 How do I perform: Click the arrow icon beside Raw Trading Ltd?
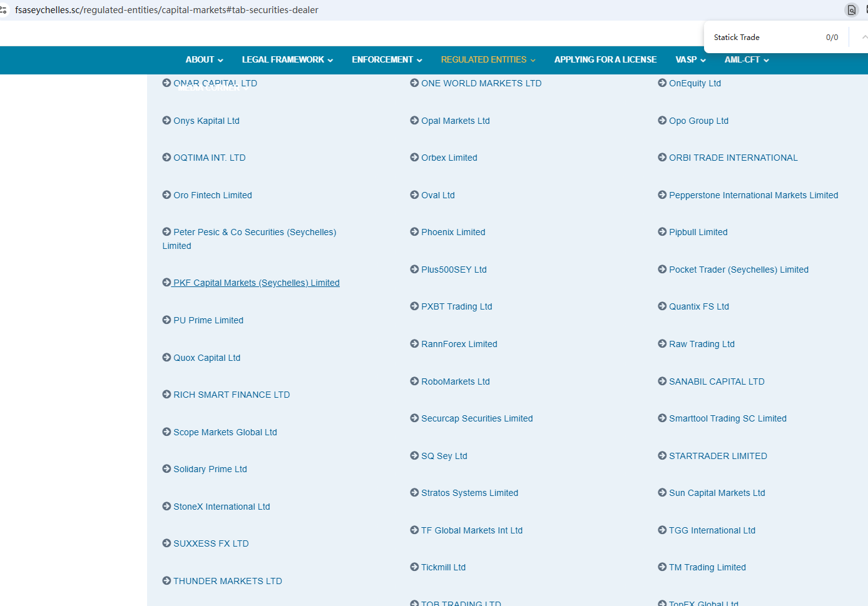coord(662,343)
